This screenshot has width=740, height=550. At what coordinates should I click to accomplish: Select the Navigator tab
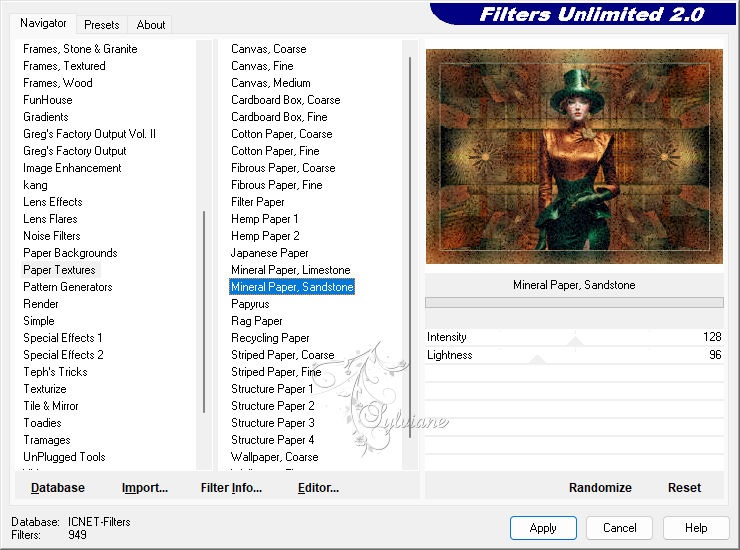pos(43,23)
